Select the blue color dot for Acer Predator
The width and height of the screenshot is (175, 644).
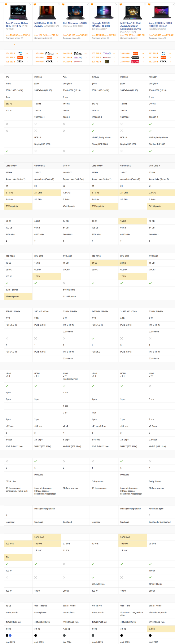tap(10, 635)
